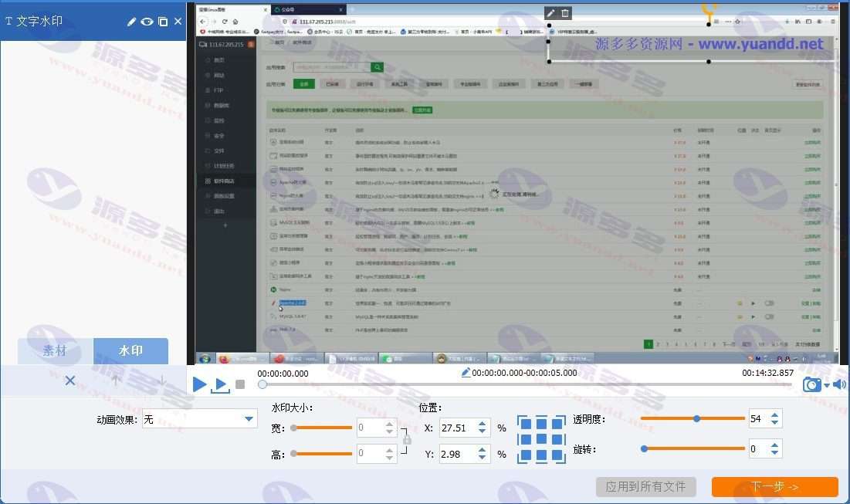Align the watermark to the center
The width and height of the screenshot is (850, 504).
pos(541,439)
